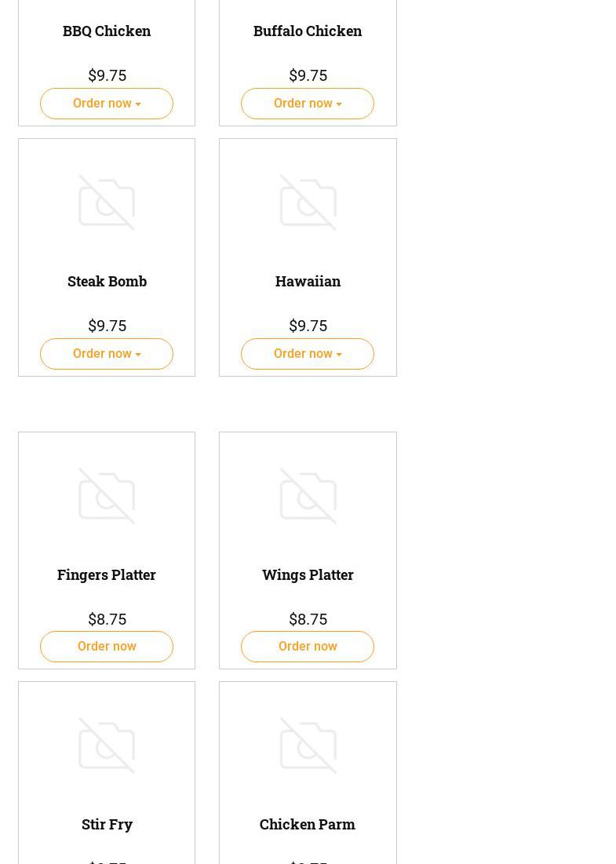Open Steak Bomb Order now dropdown
Screen dimensions: 616x864
107,354
